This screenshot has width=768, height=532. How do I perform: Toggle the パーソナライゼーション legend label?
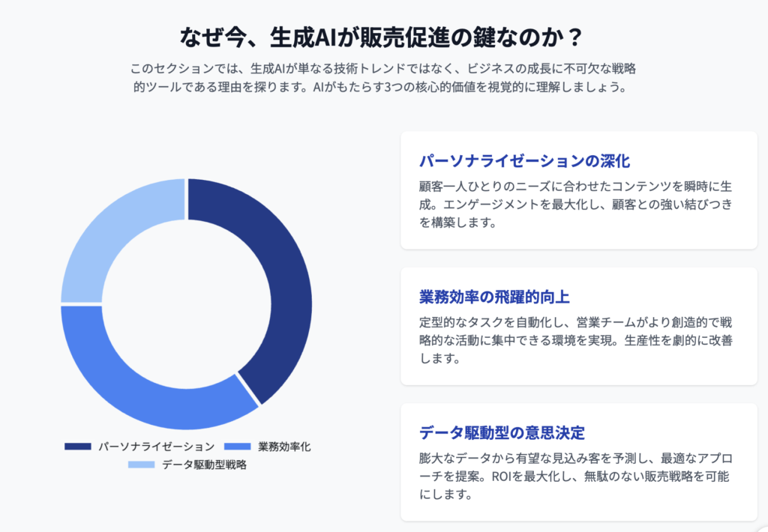pyautogui.click(x=156, y=447)
